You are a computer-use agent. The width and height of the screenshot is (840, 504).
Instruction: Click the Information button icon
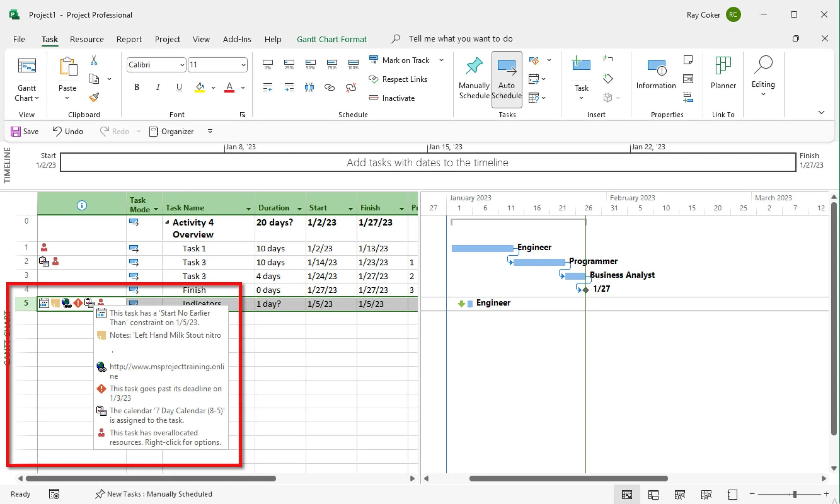point(657,67)
